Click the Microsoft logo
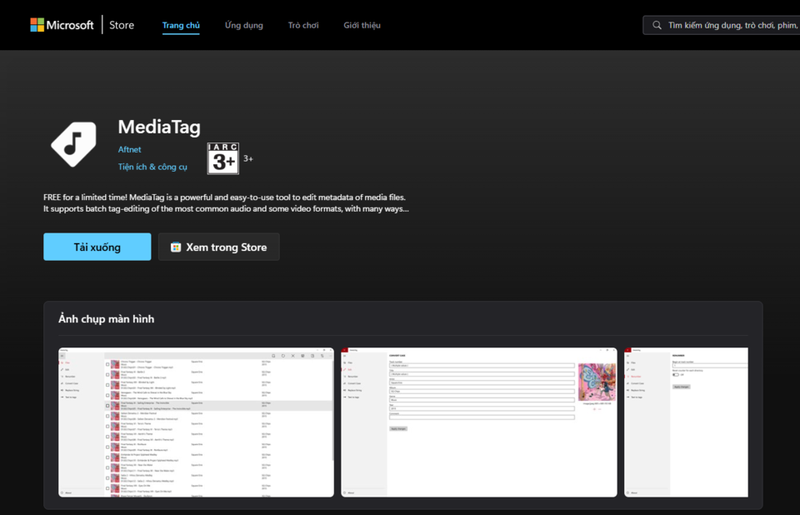The width and height of the screenshot is (800, 515). click(x=62, y=25)
